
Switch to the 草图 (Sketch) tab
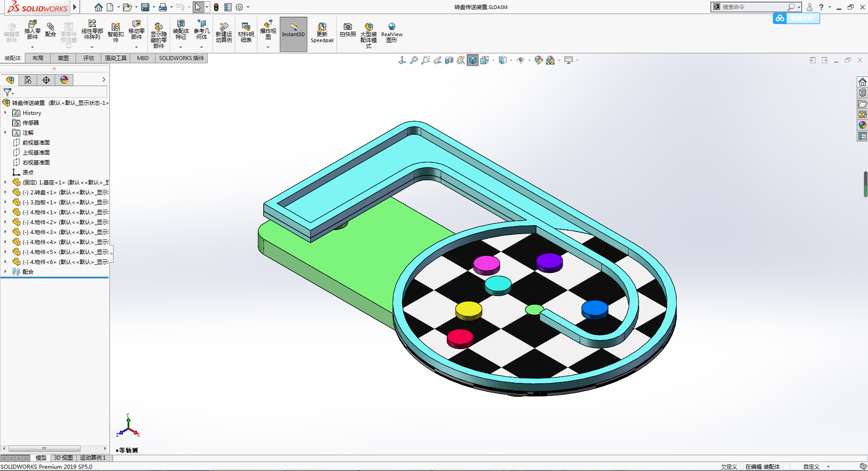(63, 58)
